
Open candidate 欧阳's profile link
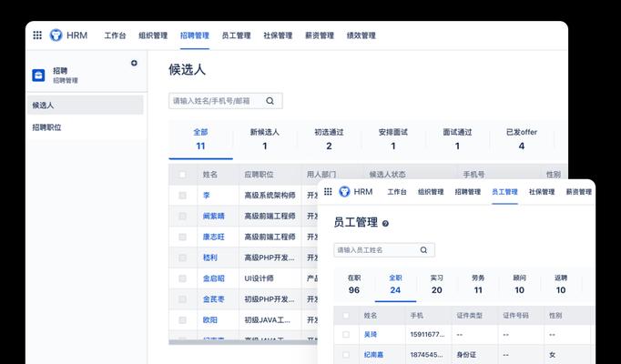[210, 320]
